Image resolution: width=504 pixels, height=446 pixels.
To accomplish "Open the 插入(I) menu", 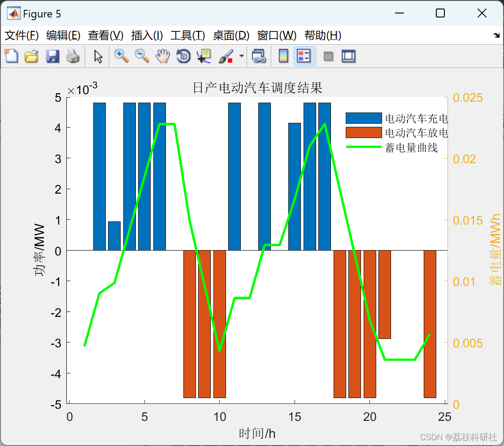I will (147, 35).
